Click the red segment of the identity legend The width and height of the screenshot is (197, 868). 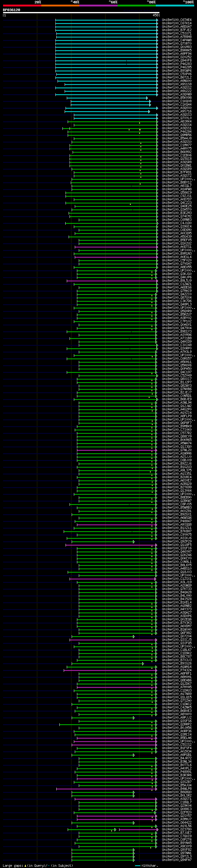tap(22, 6)
